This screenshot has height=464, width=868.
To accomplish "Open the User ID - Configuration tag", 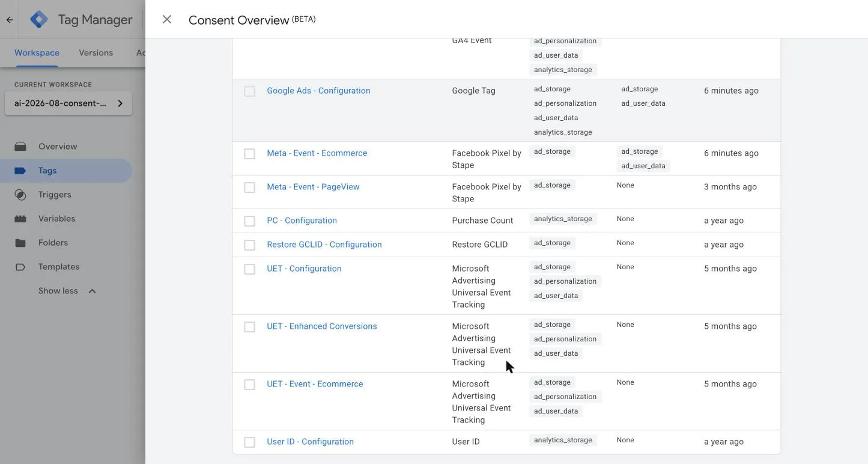I will pyautogui.click(x=310, y=442).
